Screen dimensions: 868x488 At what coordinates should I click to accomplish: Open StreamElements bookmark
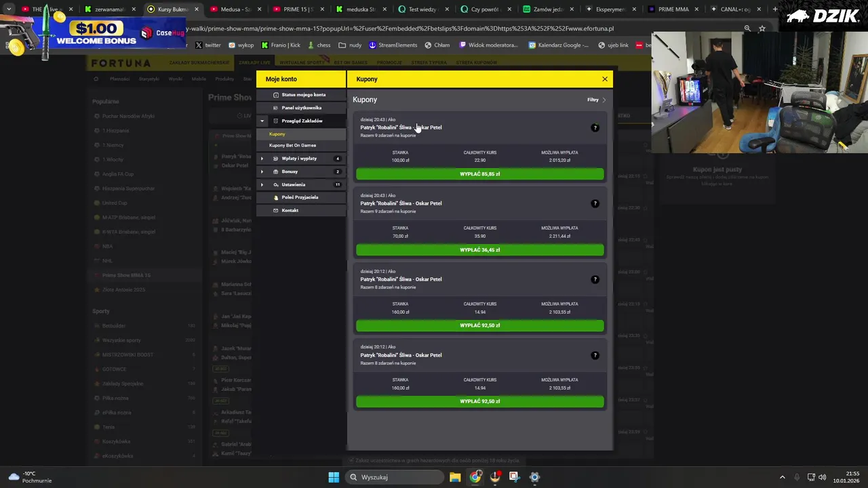click(393, 45)
